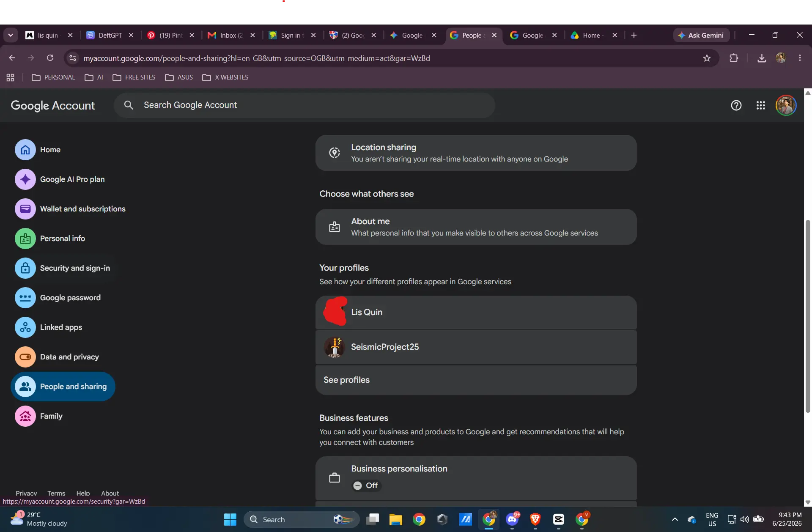
Task: Open Security and sign-in section
Action: click(63, 268)
